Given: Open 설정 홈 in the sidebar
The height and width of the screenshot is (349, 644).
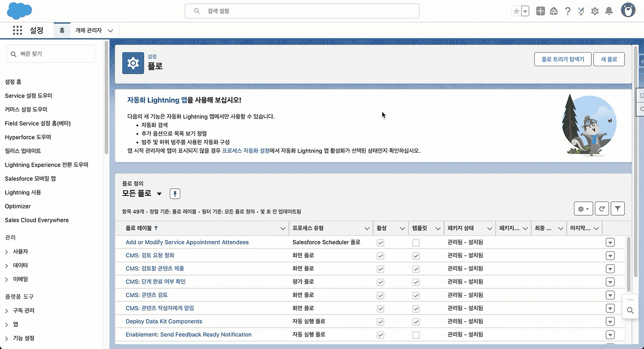Looking at the screenshot, I should point(13,82).
